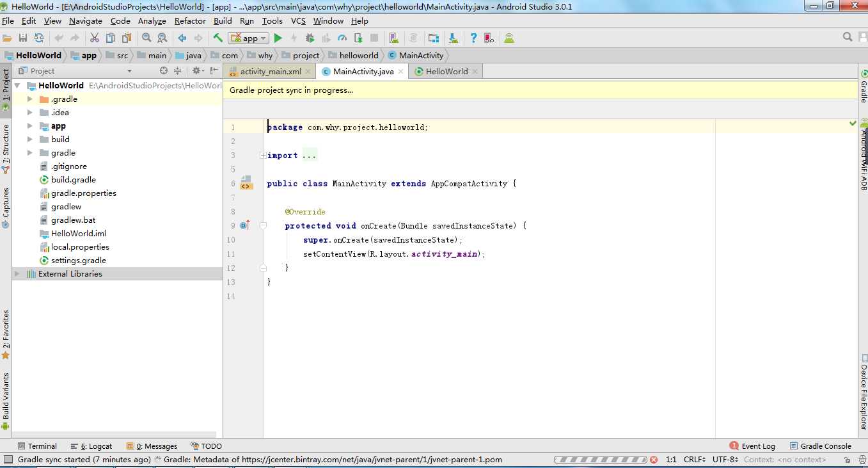This screenshot has height=468, width=868.
Task: Toggle tool window bars via bottom-left icon
Action: (x=8, y=460)
